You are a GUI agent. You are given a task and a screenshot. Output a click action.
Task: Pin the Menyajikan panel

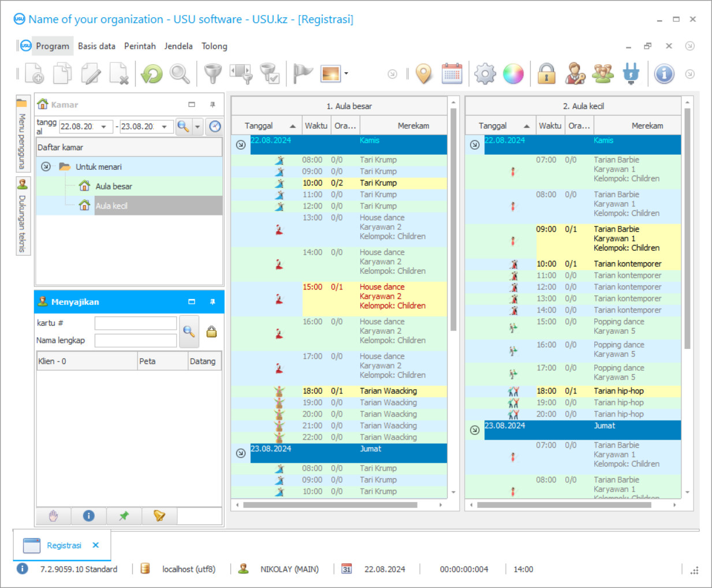pos(213,302)
